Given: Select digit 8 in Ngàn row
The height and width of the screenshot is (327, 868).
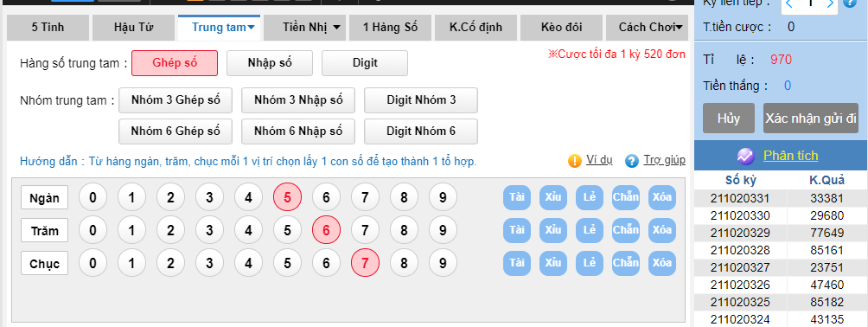Looking at the screenshot, I should tap(404, 197).
